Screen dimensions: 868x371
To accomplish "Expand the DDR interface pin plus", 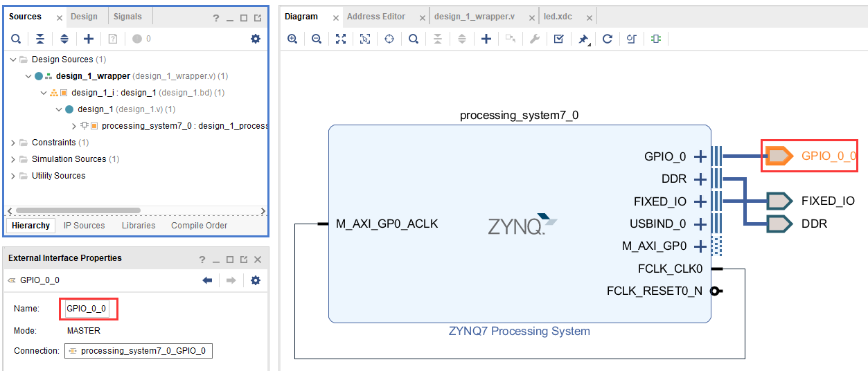I will (700, 179).
